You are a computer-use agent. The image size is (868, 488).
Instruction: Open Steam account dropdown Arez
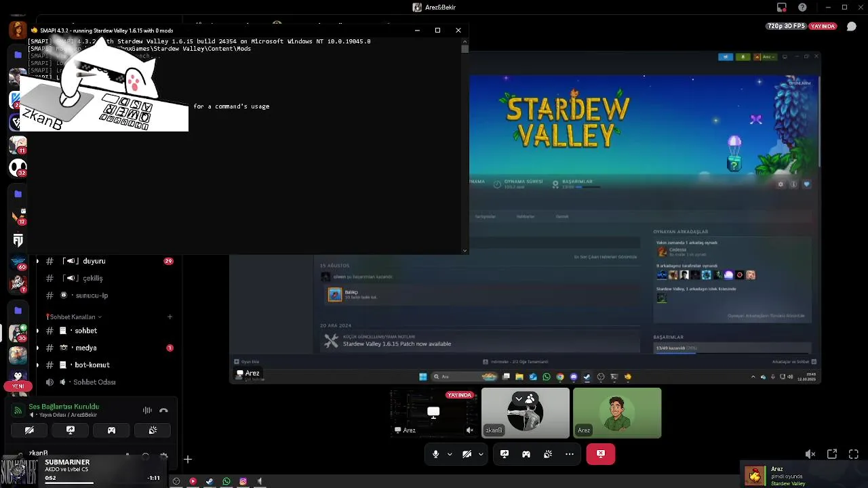767,57
